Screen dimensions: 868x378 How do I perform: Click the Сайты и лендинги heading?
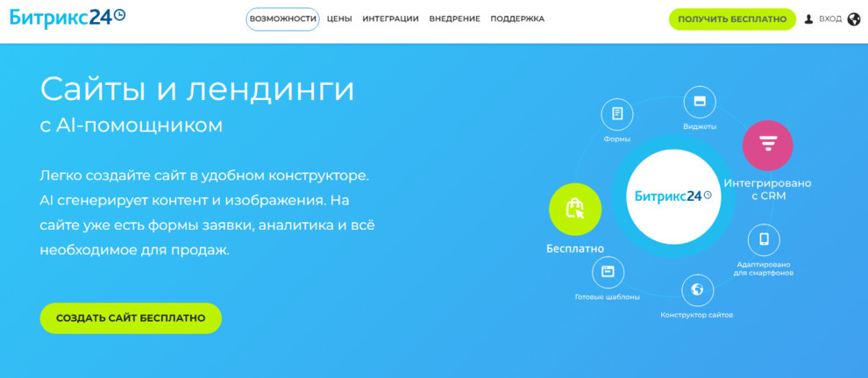pyautogui.click(x=197, y=89)
